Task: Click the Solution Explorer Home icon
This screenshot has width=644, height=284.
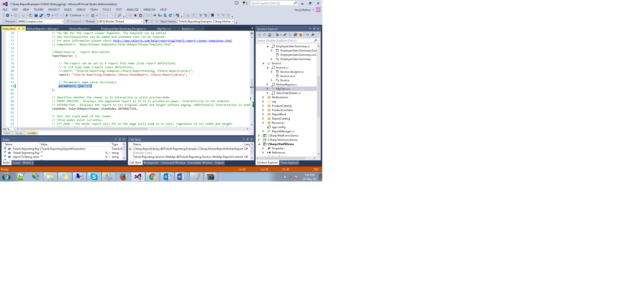Action: (269, 35)
